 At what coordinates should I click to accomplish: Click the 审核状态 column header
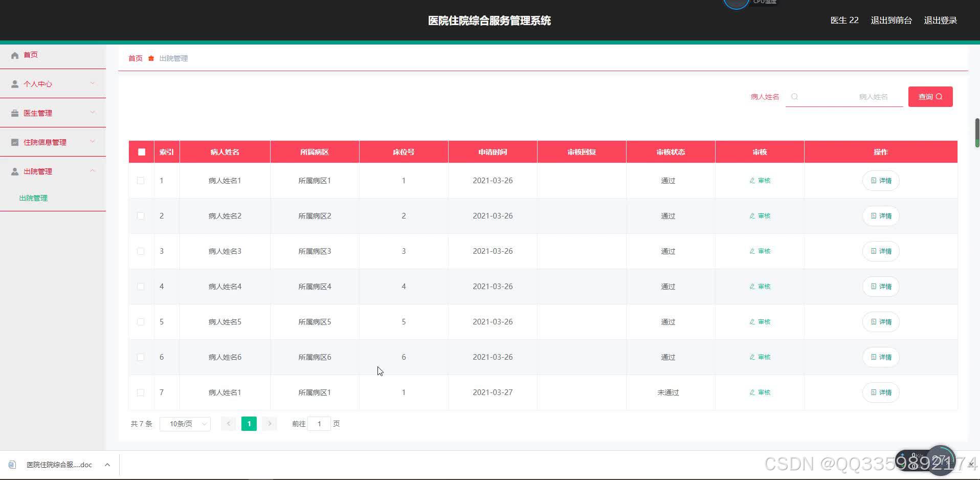671,152
